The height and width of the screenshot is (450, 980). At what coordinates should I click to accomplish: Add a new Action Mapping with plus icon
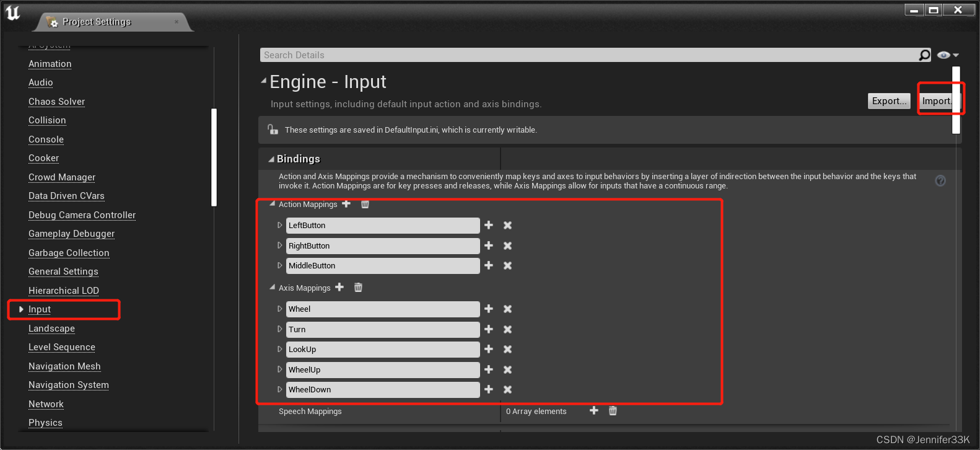coord(346,204)
